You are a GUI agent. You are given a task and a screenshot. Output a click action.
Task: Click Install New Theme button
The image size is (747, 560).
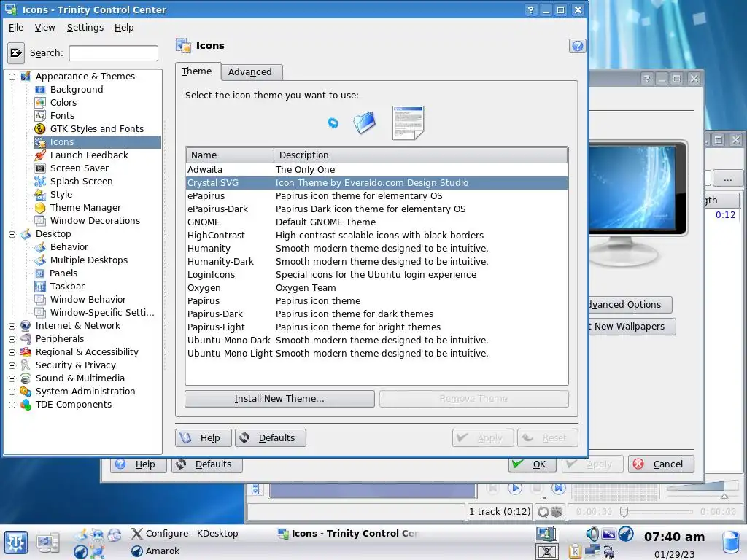[279, 399]
